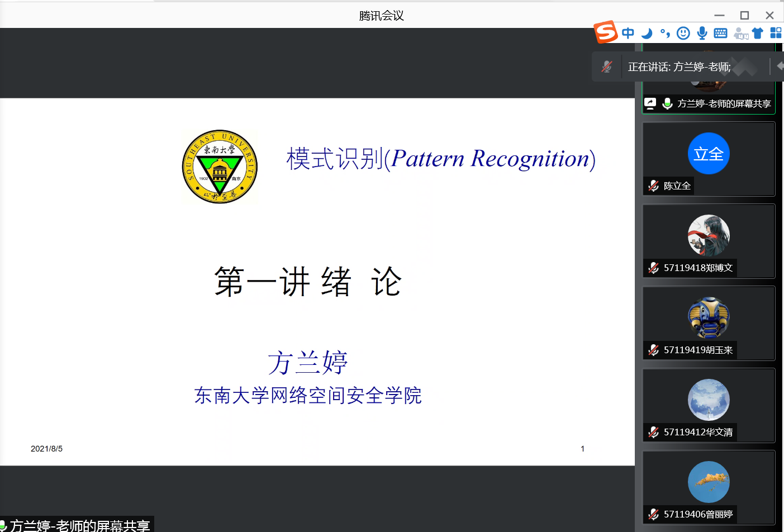Click 东南大学网络空间安全学院 text on slide

308,395
